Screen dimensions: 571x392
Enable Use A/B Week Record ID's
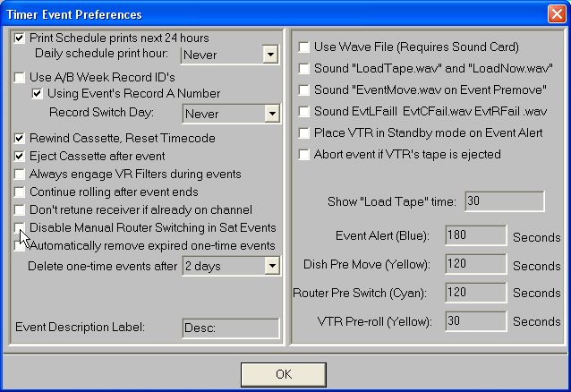pos(21,79)
